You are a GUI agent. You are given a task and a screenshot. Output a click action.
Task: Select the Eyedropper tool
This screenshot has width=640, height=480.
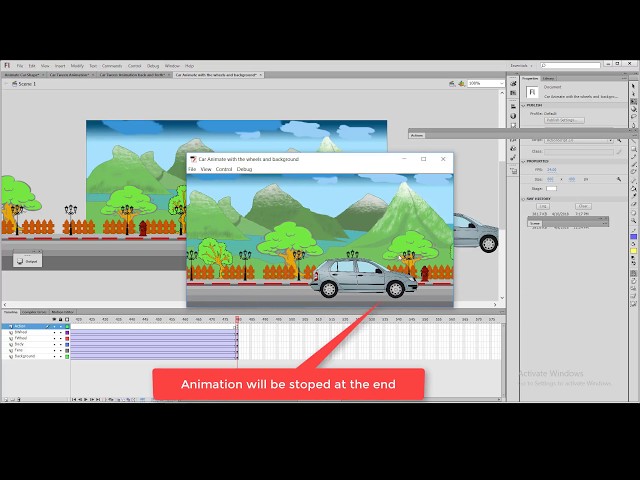633,196
